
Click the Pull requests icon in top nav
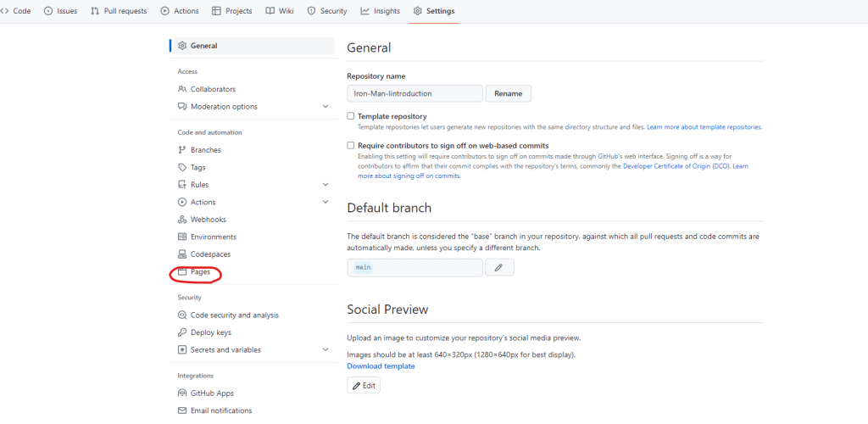95,11
